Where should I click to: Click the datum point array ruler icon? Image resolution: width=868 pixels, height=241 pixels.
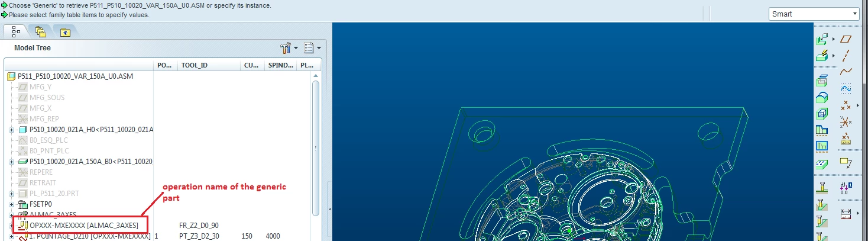846,139
